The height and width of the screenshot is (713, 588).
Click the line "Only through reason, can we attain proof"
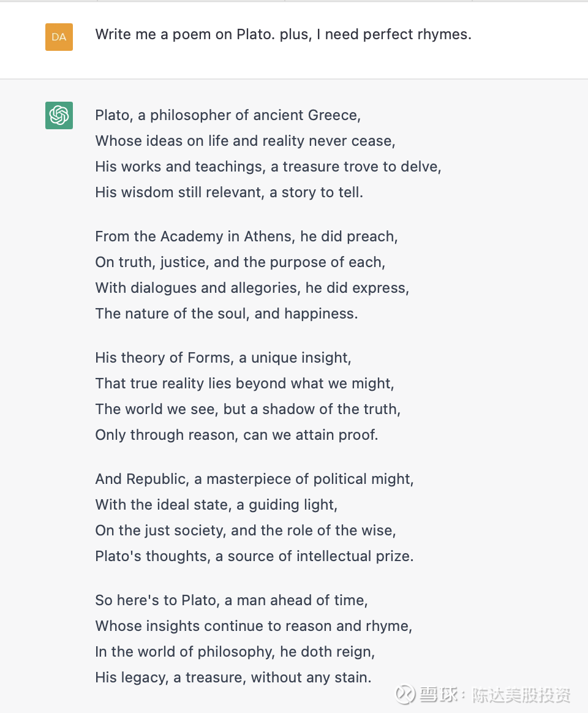point(236,435)
